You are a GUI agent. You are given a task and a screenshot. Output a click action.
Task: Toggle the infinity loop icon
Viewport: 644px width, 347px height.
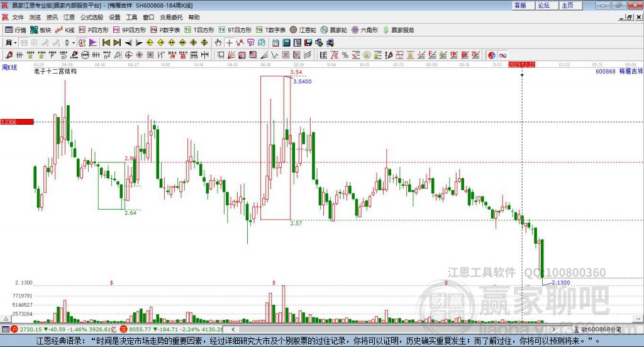(502, 55)
